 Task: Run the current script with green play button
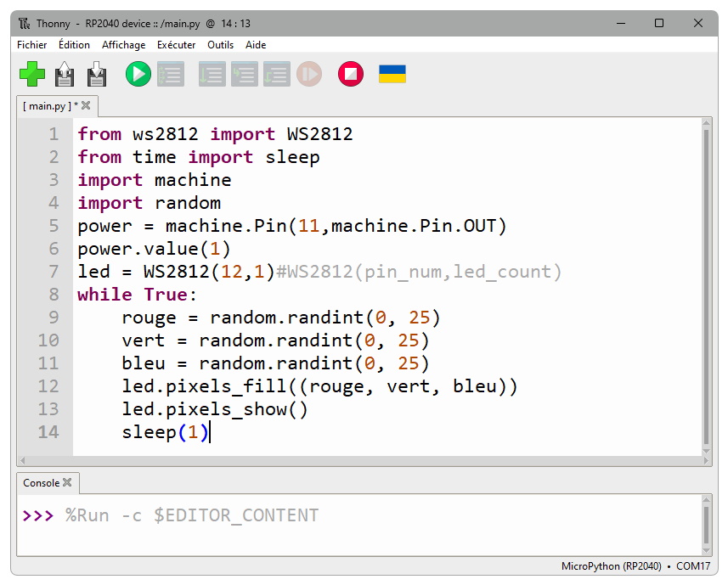tap(138, 75)
